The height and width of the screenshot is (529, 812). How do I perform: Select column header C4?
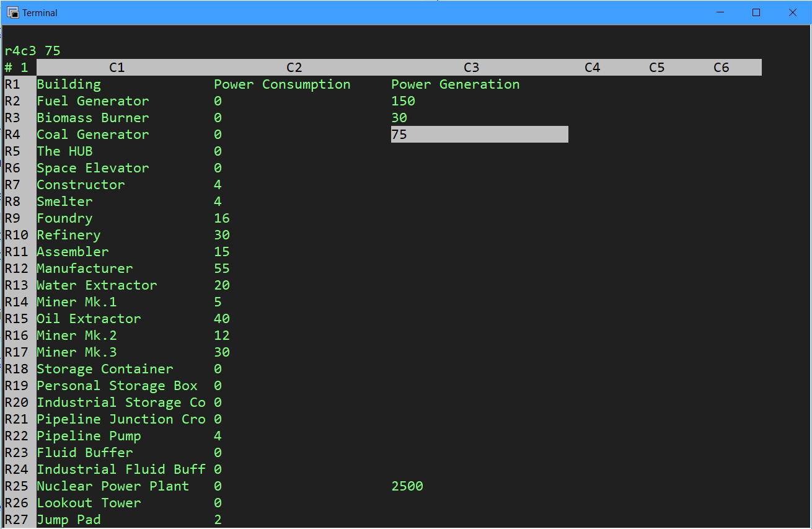[593, 68]
